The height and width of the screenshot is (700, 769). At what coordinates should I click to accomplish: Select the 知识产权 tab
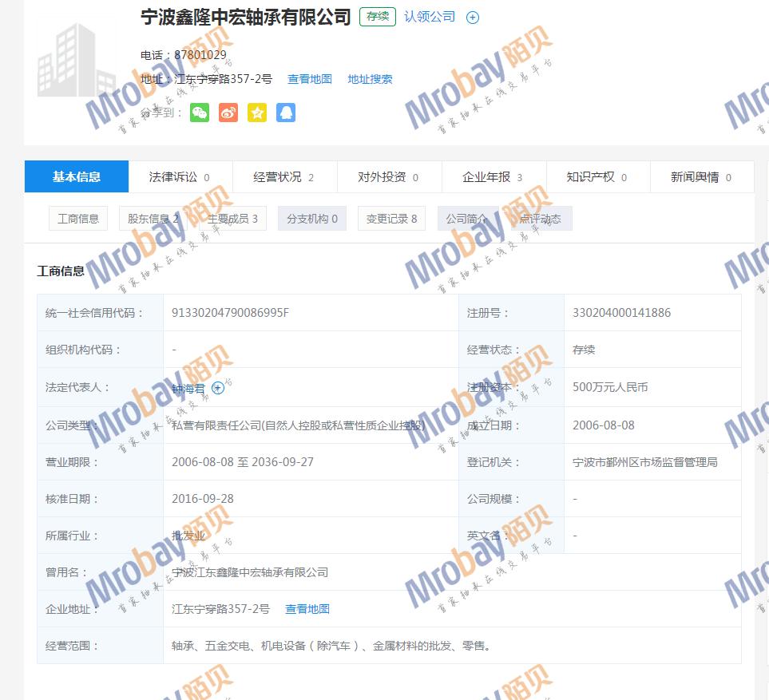pyautogui.click(x=597, y=177)
